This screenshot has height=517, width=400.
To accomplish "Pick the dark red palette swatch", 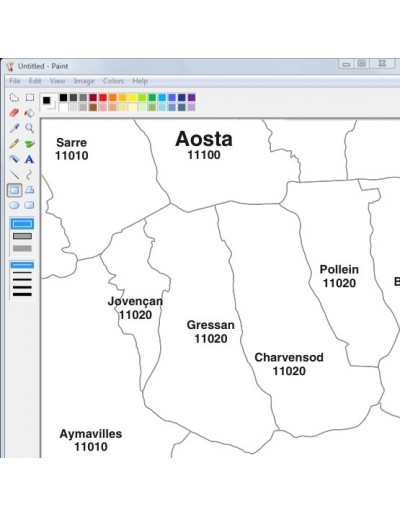I will pyautogui.click(x=93, y=97).
